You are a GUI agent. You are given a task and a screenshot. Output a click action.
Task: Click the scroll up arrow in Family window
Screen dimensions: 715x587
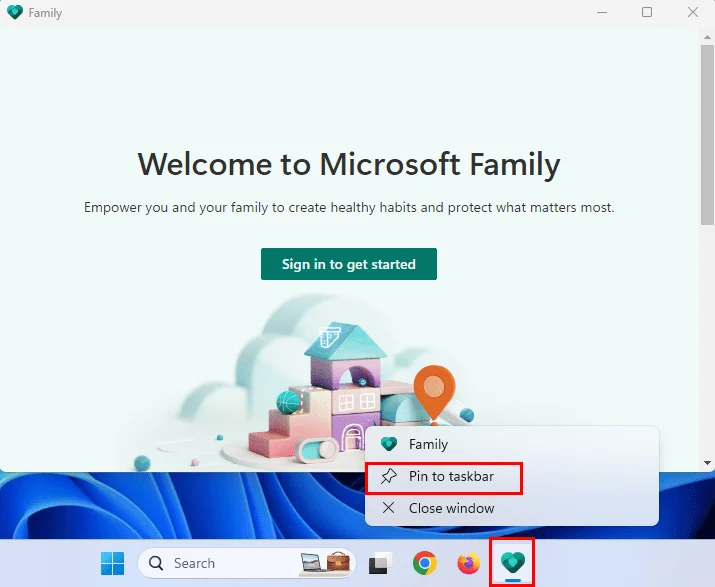tap(707, 36)
